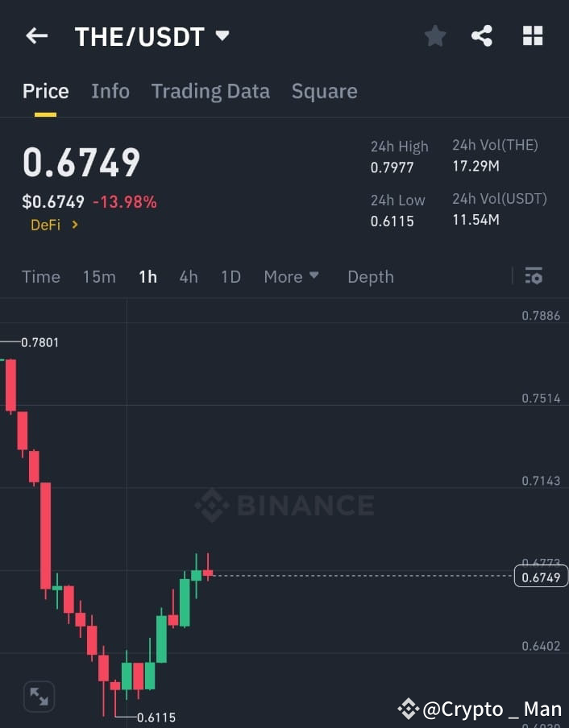Expand the More timeframes dropdown

(291, 276)
